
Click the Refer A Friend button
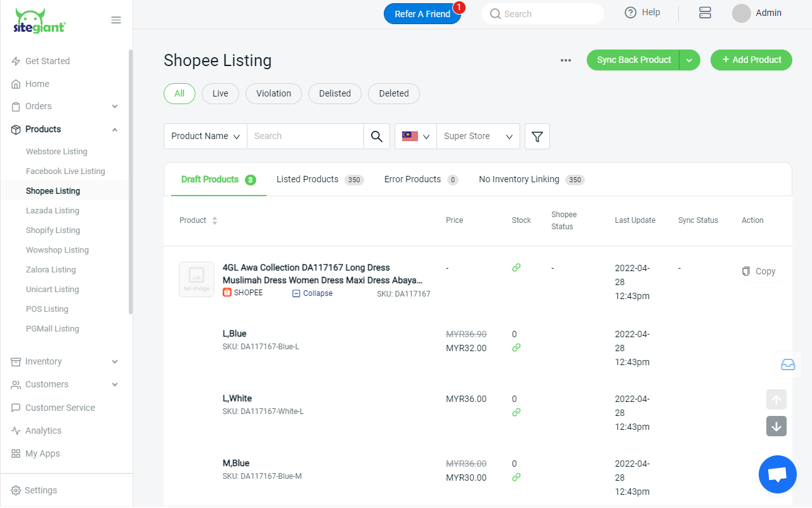422,14
